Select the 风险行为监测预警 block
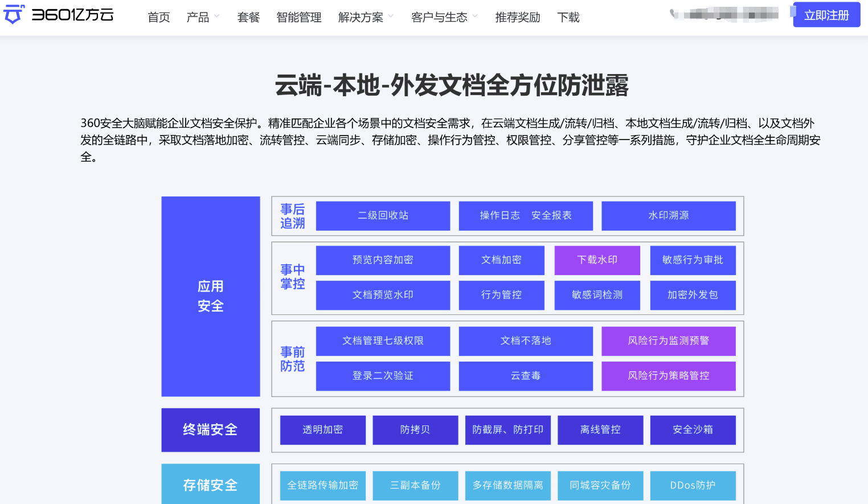The width and height of the screenshot is (868, 504). (669, 341)
